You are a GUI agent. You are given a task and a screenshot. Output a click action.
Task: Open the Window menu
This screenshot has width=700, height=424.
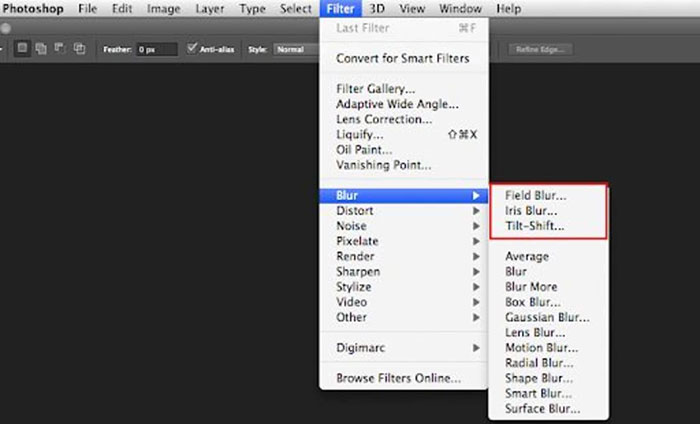[460, 8]
